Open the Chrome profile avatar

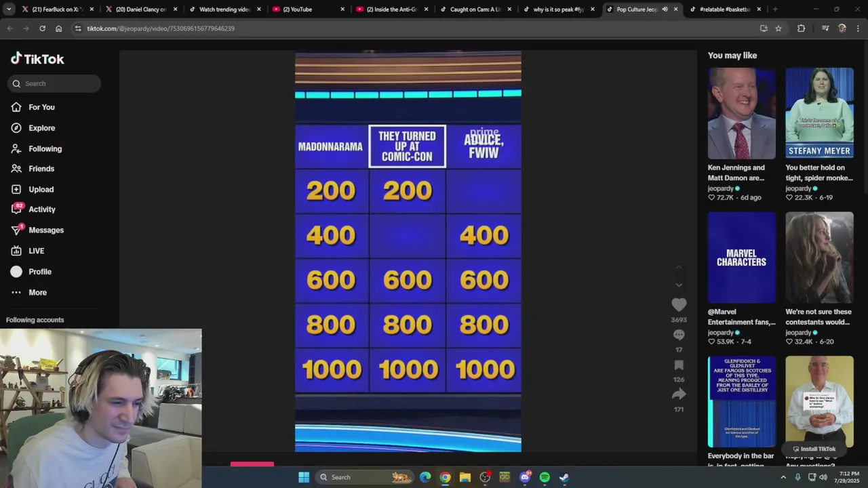pos(842,28)
